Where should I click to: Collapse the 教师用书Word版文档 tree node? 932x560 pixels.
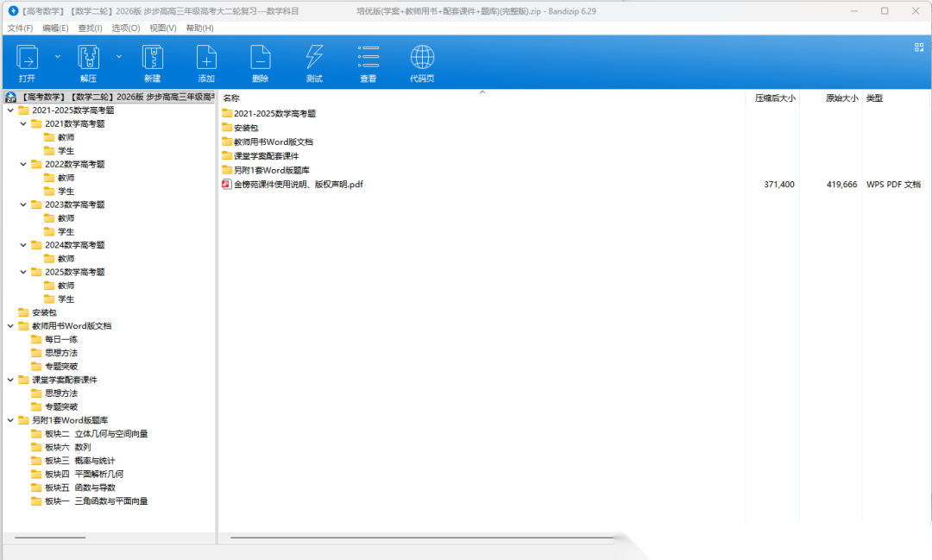pos(10,326)
